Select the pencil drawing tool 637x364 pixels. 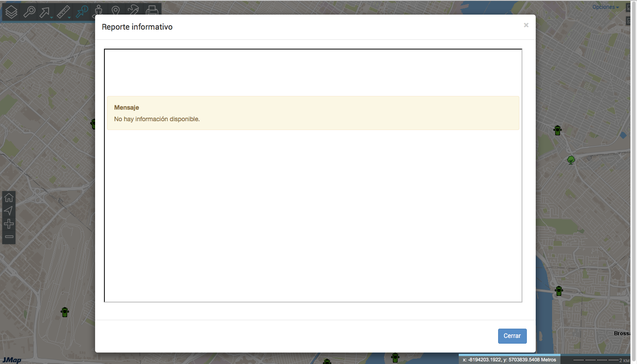point(134,11)
